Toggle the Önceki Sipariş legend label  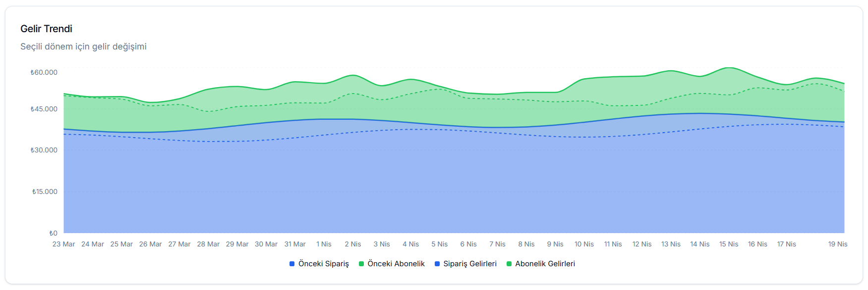(323, 264)
